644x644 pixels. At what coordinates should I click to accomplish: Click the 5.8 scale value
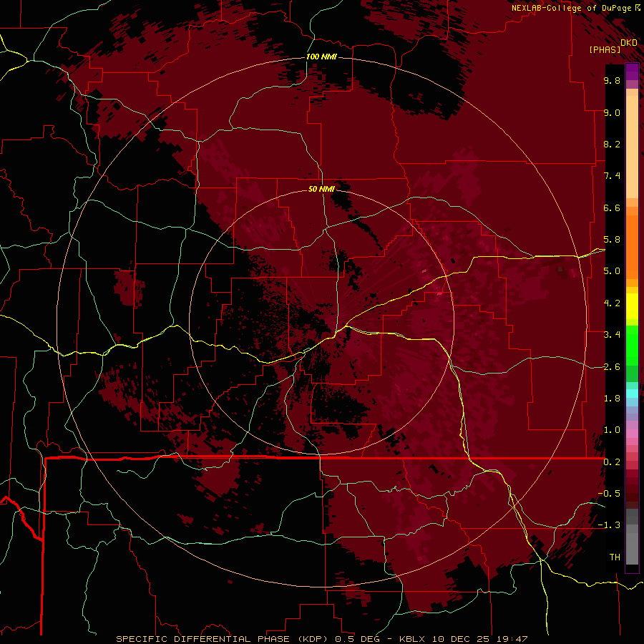[612, 240]
